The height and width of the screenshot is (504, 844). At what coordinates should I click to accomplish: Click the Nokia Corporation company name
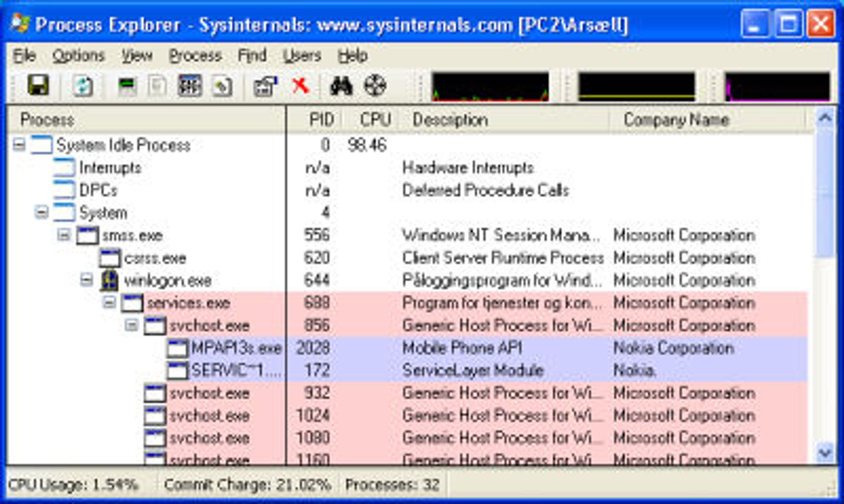click(674, 348)
